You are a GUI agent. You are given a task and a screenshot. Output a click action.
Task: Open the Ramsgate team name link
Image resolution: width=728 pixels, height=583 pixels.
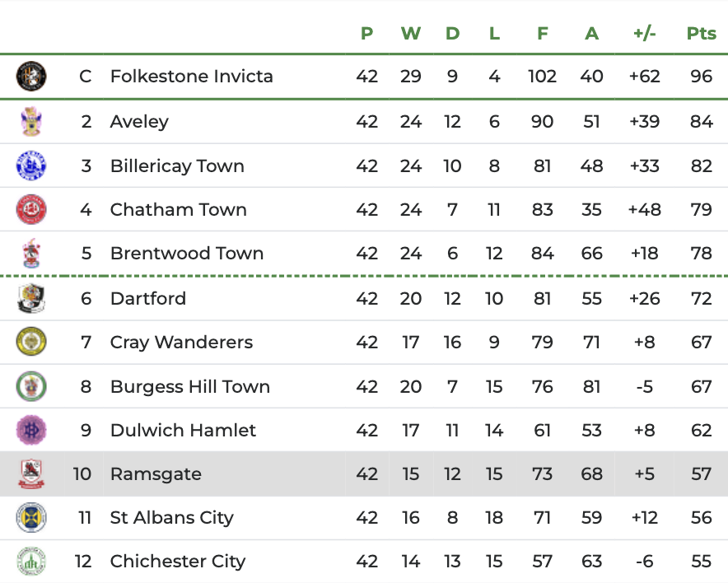[x=156, y=474]
